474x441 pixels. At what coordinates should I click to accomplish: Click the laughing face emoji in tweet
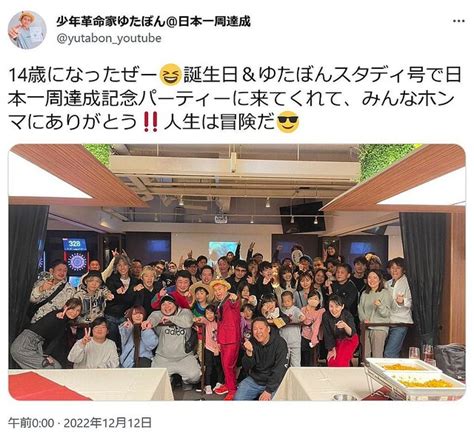171,76
